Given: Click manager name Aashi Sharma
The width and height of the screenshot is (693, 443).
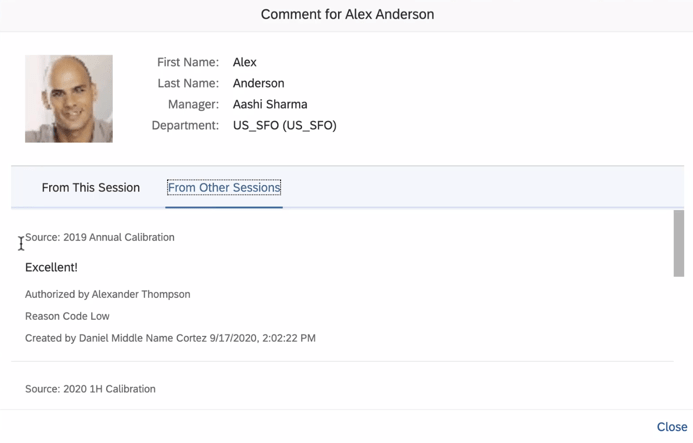Looking at the screenshot, I should 270,104.
